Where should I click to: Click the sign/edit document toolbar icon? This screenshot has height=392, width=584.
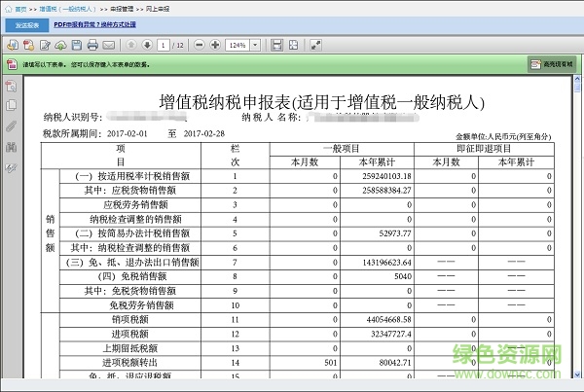tap(45, 46)
